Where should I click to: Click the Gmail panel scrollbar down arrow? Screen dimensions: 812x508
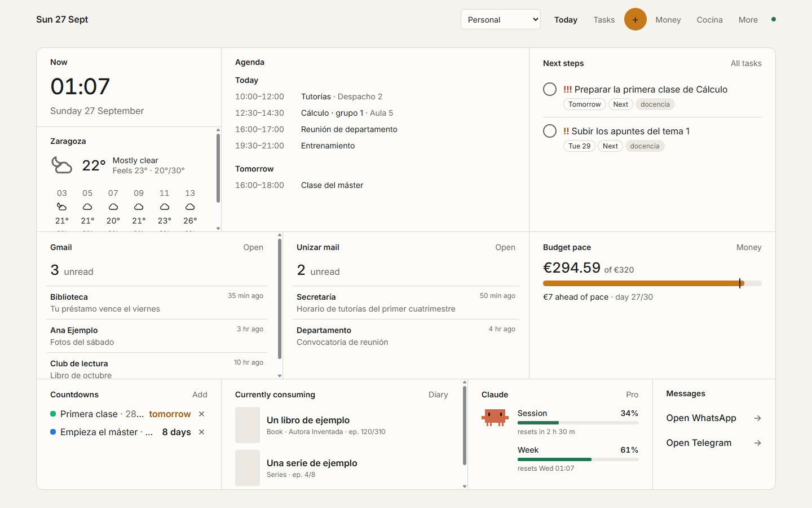280,375
